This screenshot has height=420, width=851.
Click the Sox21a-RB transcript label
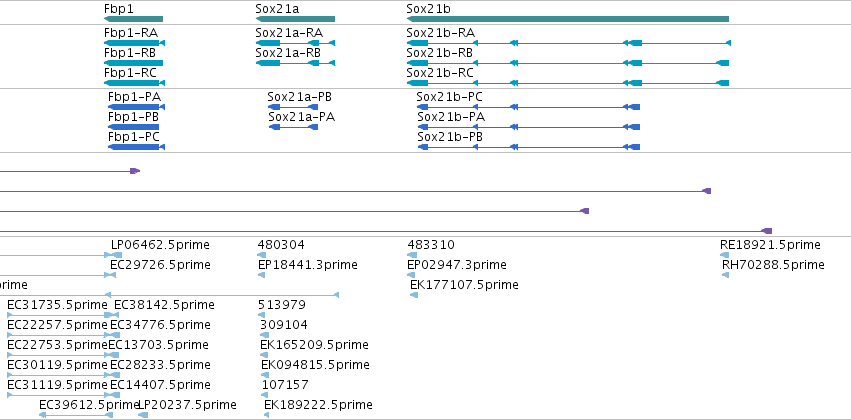[288, 53]
